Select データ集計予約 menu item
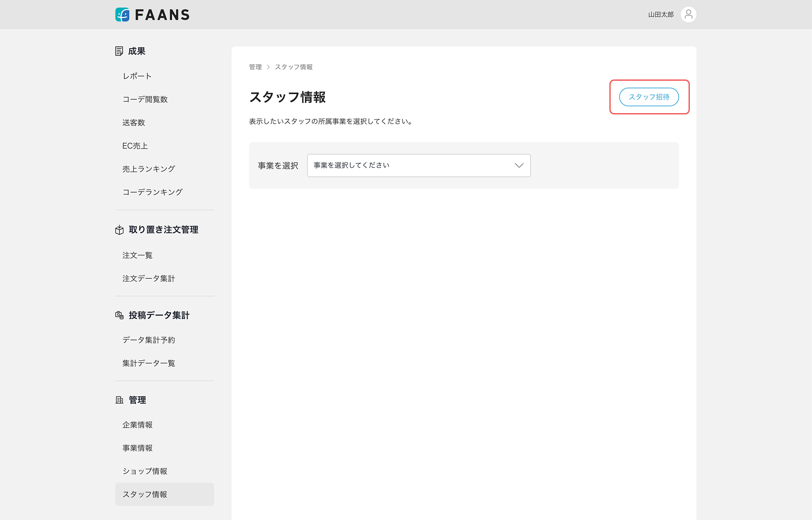Image resolution: width=812 pixels, height=520 pixels. [x=149, y=340]
